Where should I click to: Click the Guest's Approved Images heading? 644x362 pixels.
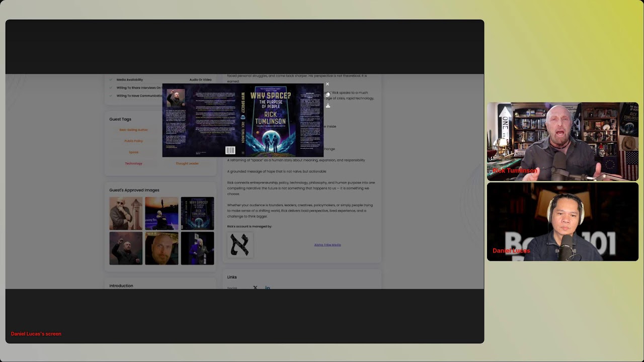pyautogui.click(x=134, y=190)
